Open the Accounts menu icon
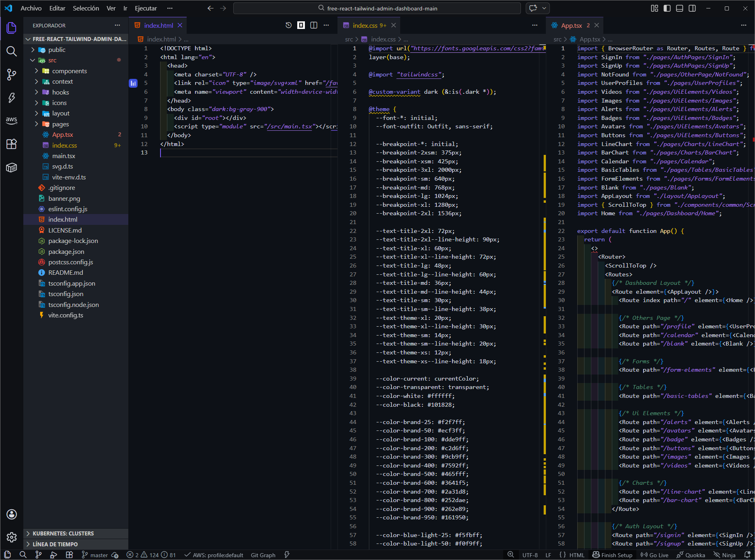Screen dimensions: 755x560 pyautogui.click(x=12, y=514)
